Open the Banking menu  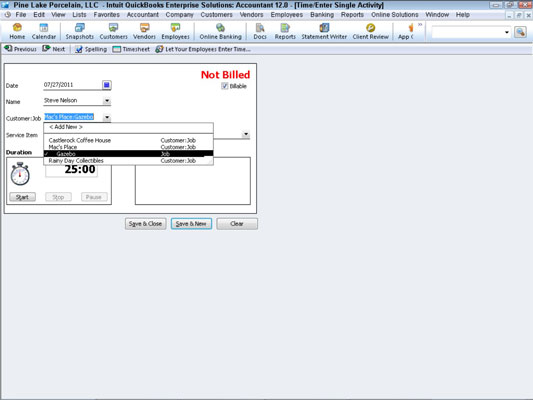point(322,15)
